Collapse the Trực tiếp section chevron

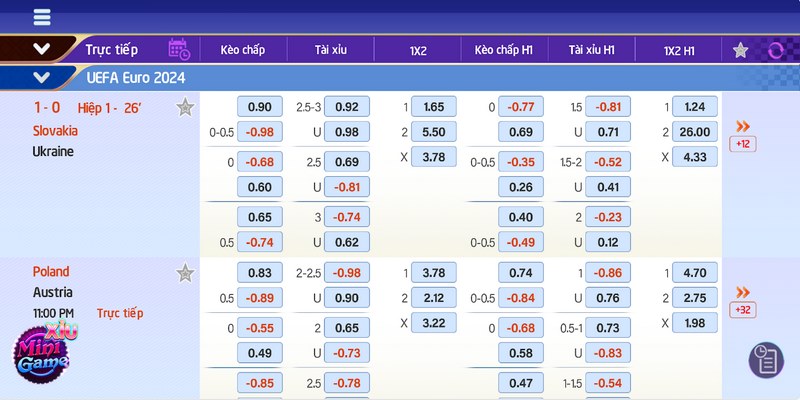tap(41, 49)
